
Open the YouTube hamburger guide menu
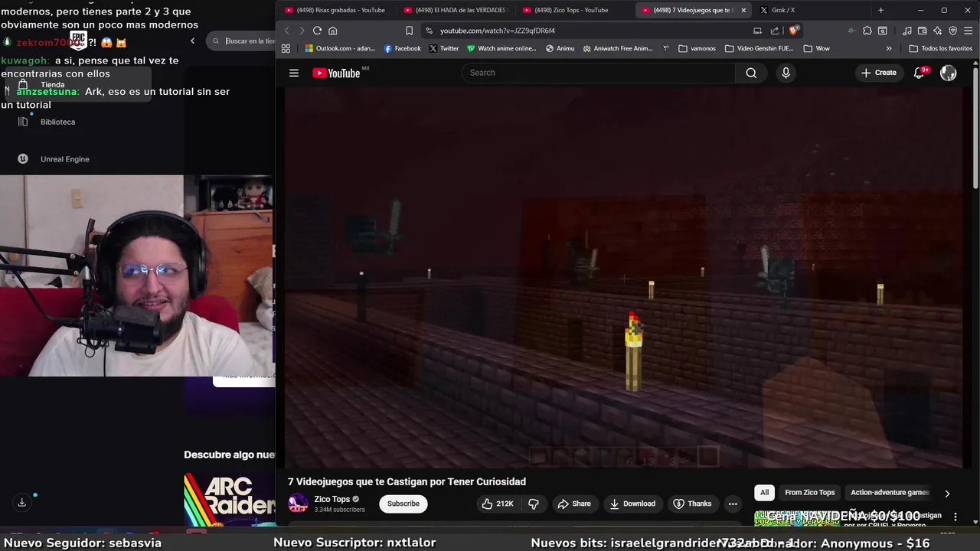(x=294, y=73)
